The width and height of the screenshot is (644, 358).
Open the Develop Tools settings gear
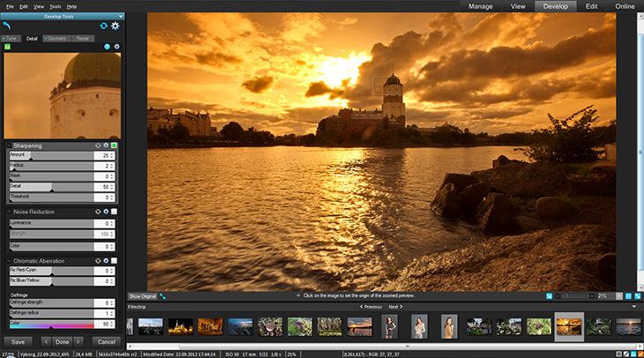[116, 26]
